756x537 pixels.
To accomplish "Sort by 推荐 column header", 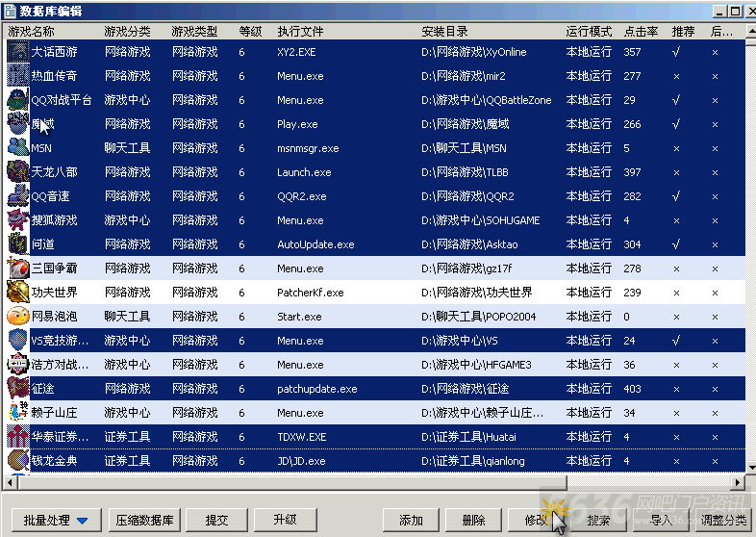I will tap(683, 32).
